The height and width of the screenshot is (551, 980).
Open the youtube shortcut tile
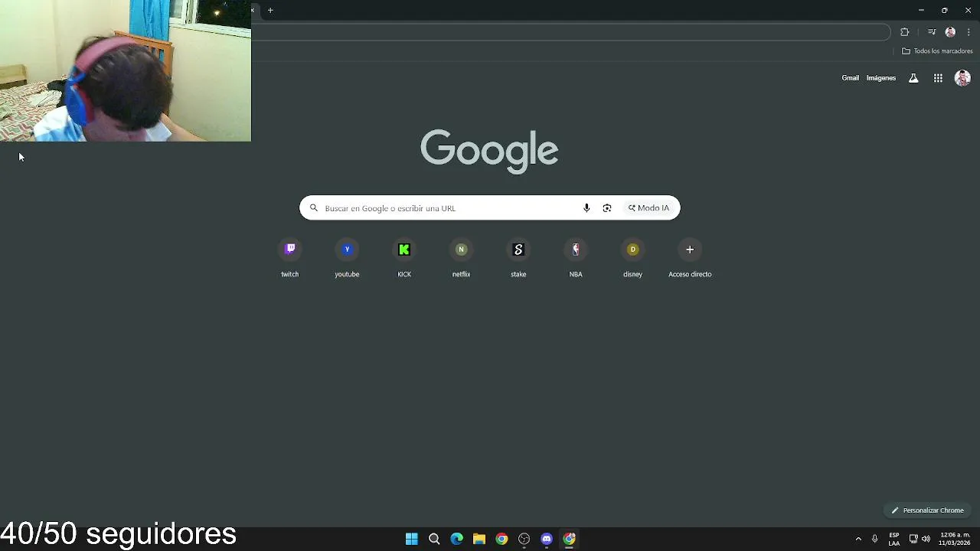pos(347,259)
